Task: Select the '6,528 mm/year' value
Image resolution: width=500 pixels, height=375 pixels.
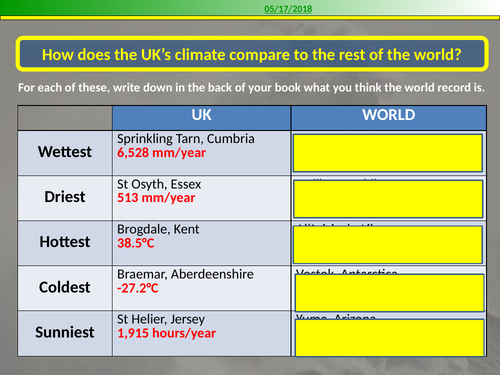Action: [x=161, y=153]
